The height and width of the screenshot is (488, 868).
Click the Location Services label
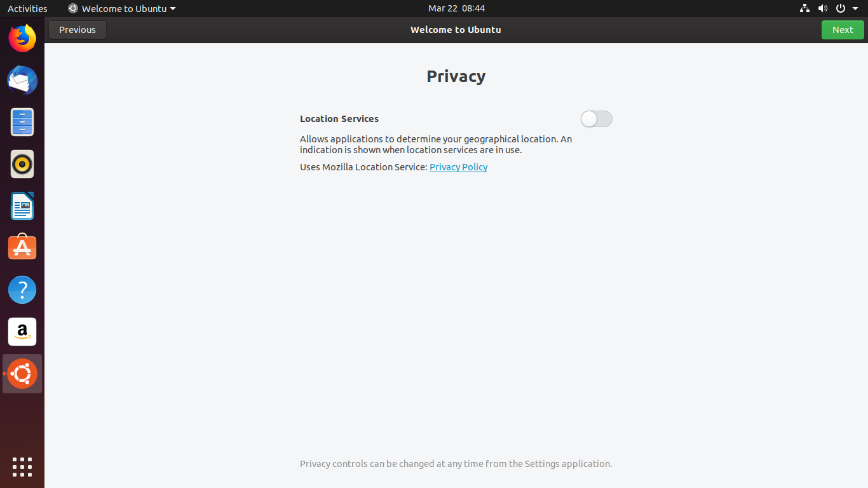click(x=339, y=119)
